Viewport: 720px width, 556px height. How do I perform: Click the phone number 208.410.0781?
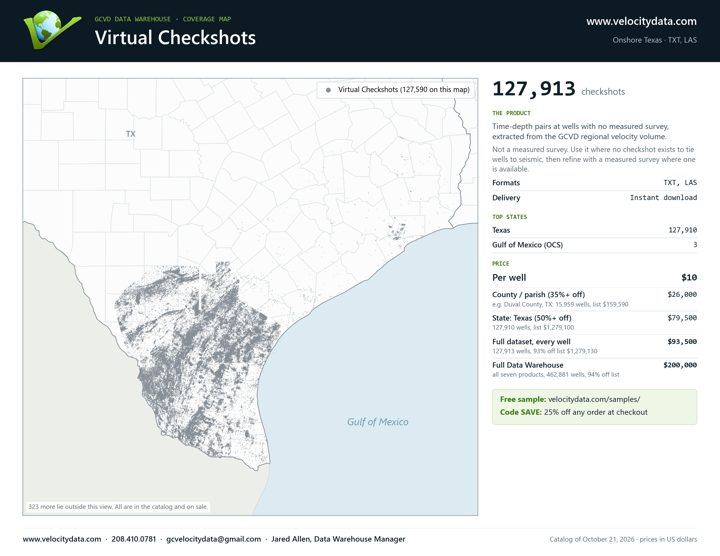point(134,539)
